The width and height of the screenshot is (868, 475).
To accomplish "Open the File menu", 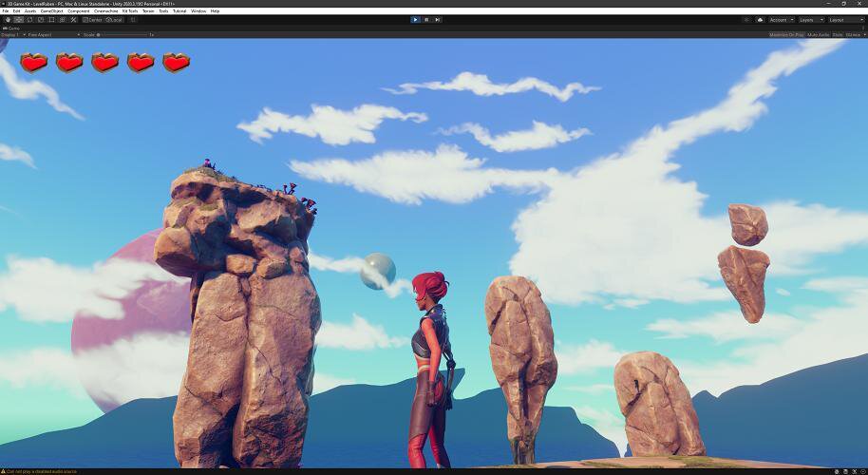I will point(6,11).
